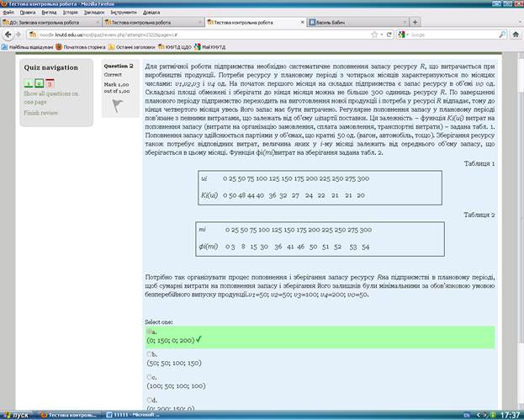
Task: Click the Start button on the taskbar
Action: 17,415
